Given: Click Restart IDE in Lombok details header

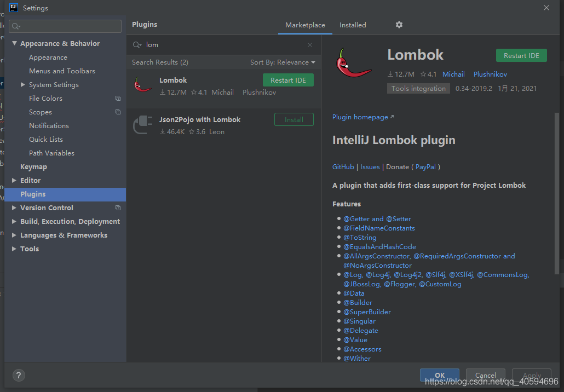Looking at the screenshot, I should click(521, 55).
